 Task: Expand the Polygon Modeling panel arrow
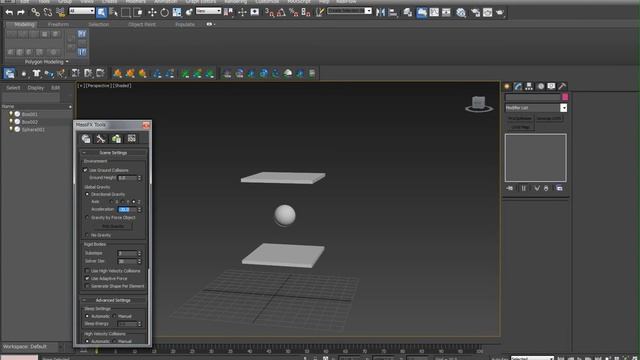(67, 62)
